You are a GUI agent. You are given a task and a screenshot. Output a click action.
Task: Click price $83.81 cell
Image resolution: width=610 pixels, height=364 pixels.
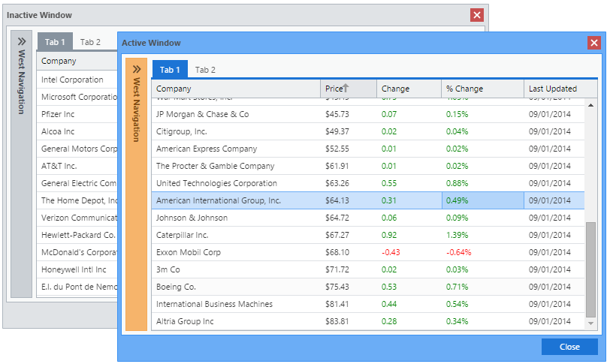click(x=349, y=321)
